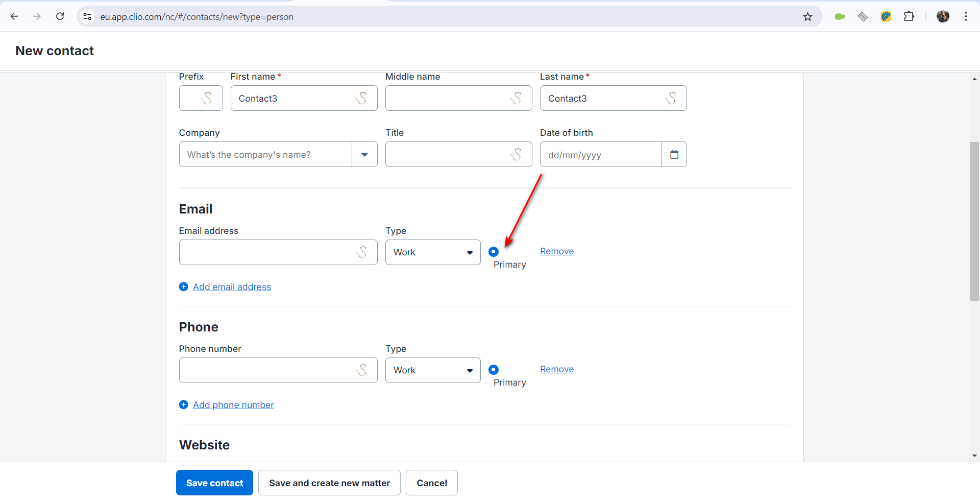The image size is (980, 501).
Task: Click the browser back arrow
Action: click(x=14, y=16)
